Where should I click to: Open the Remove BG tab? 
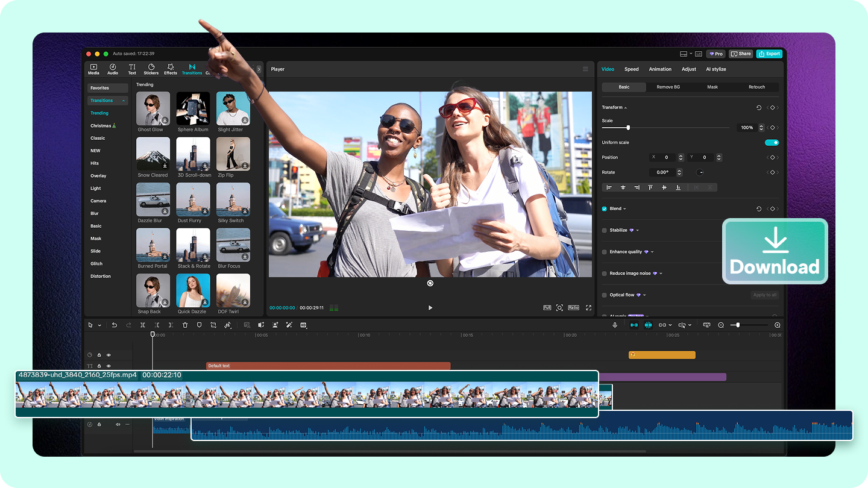coord(669,87)
